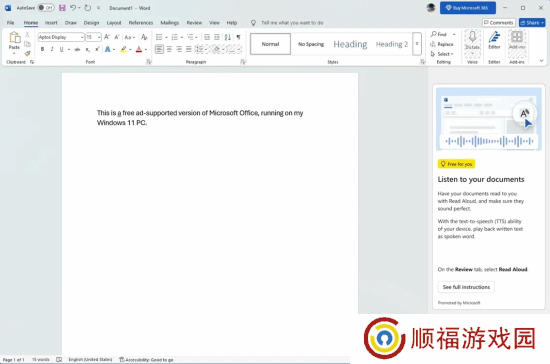
Task: Center-align the paragraph
Action: point(169,49)
